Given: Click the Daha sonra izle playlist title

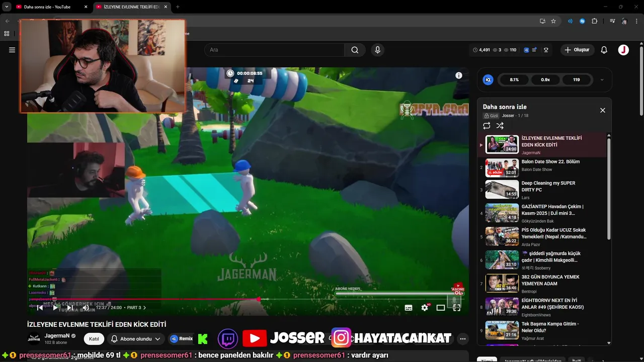Looking at the screenshot, I should (505, 107).
